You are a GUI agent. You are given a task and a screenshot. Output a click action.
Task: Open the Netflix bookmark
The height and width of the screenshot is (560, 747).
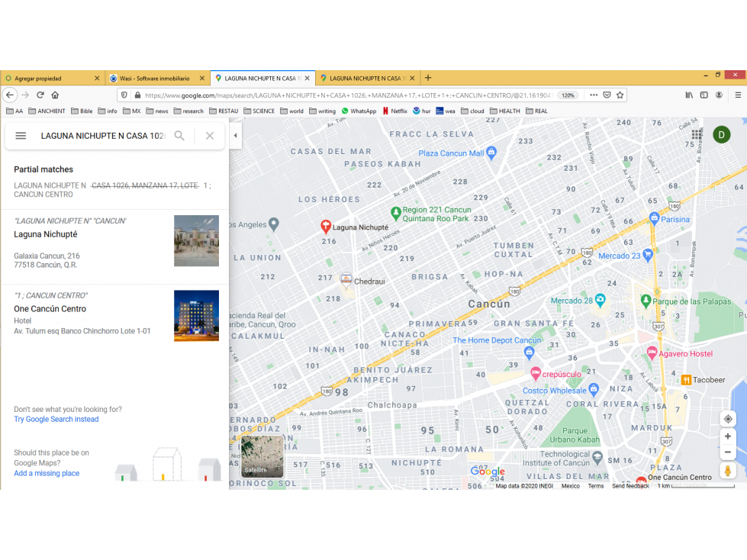pos(395,111)
